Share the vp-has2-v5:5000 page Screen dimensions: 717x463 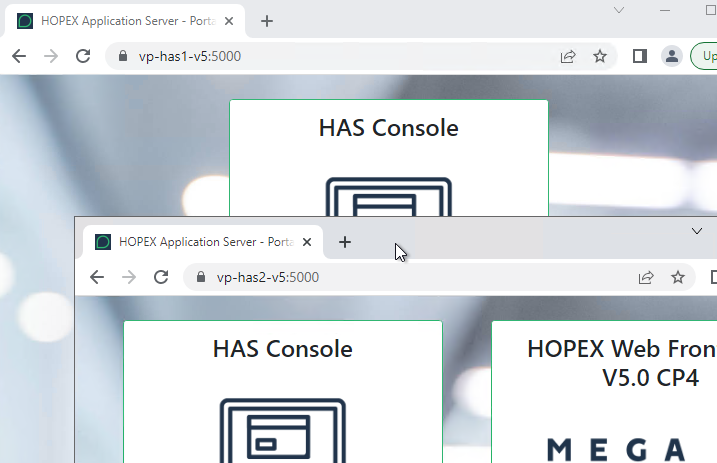646,277
